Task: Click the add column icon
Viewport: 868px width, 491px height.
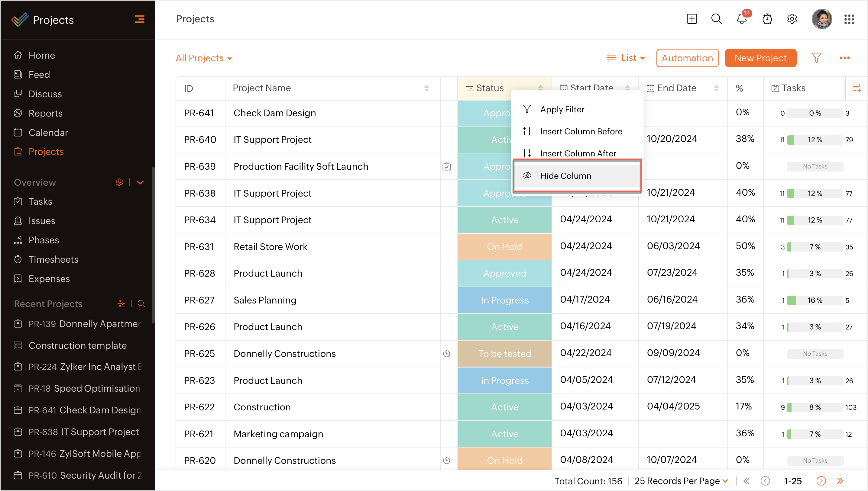Action: 856,88
